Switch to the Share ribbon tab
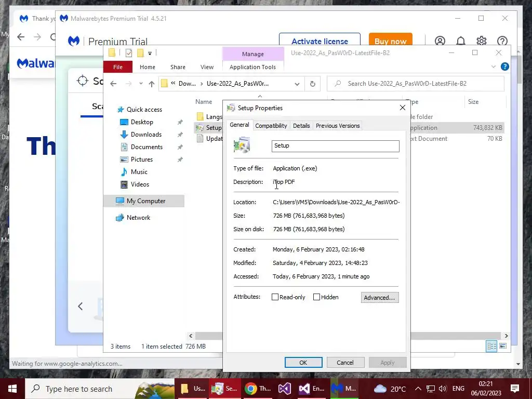The height and width of the screenshot is (399, 532). pyautogui.click(x=178, y=67)
